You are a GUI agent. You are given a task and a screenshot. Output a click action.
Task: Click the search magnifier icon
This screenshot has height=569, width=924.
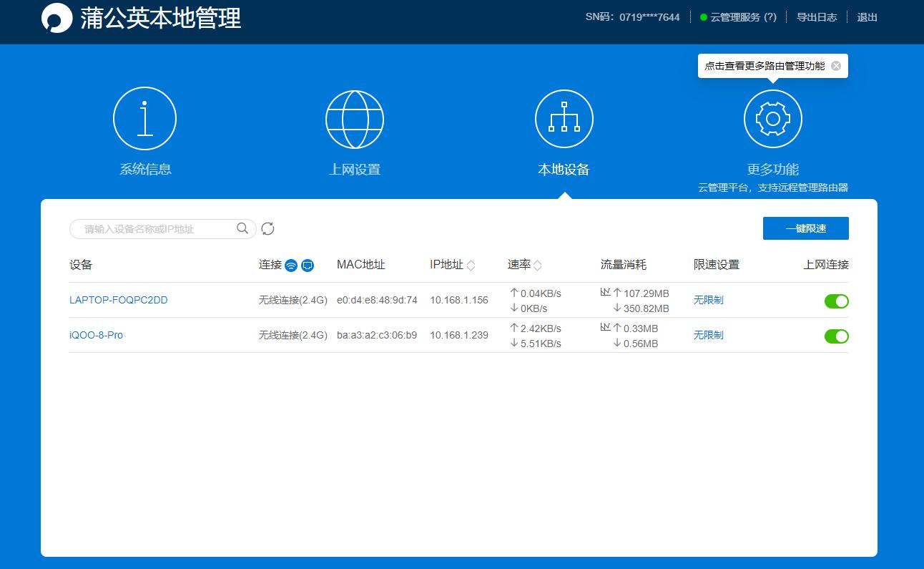point(242,228)
